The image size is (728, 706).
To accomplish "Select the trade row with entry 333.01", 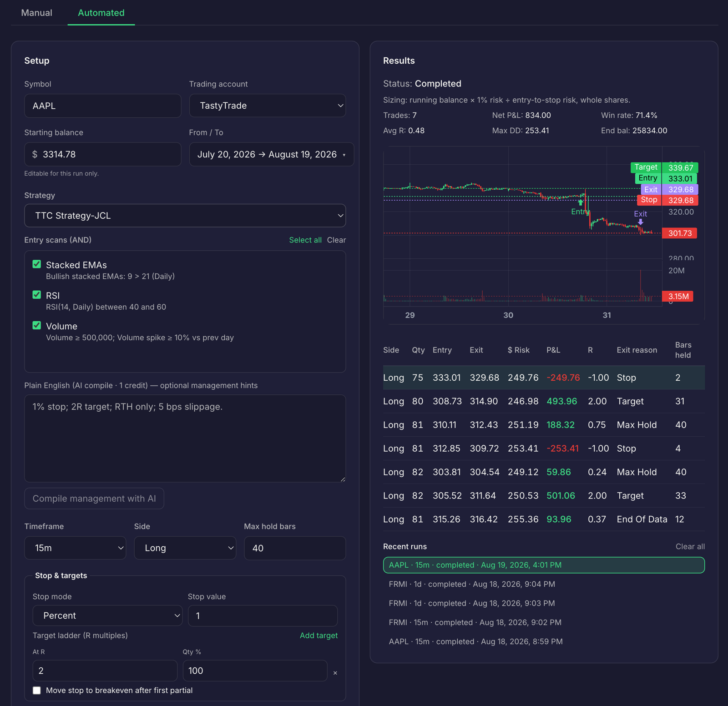I will point(544,378).
